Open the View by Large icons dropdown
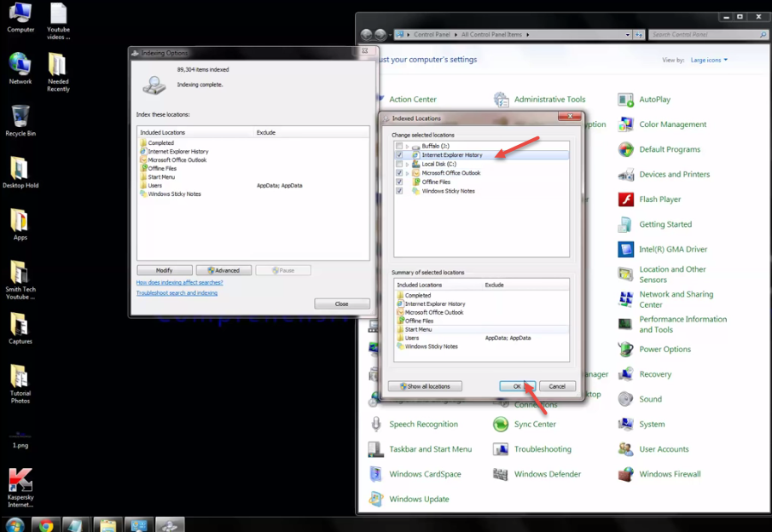Viewport: 772px width, 532px height. coord(709,60)
